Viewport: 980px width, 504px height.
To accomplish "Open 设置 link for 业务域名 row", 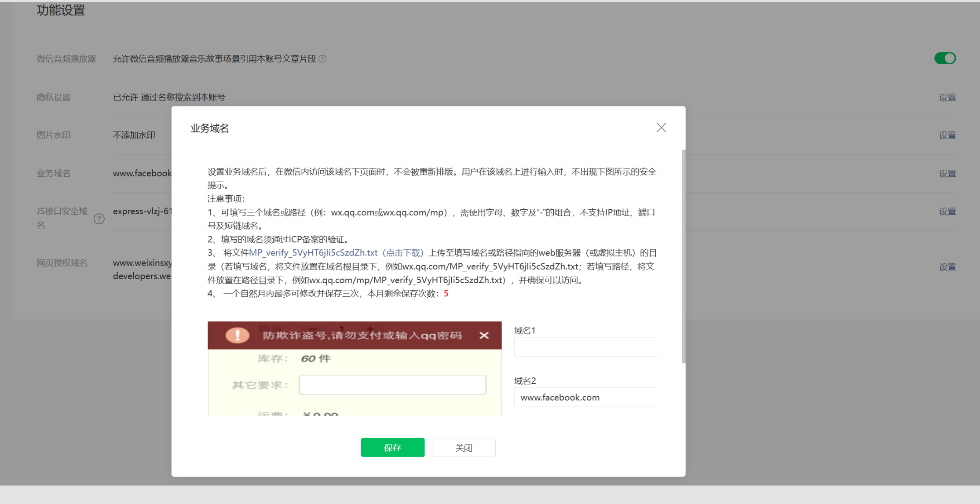I will tap(947, 173).
